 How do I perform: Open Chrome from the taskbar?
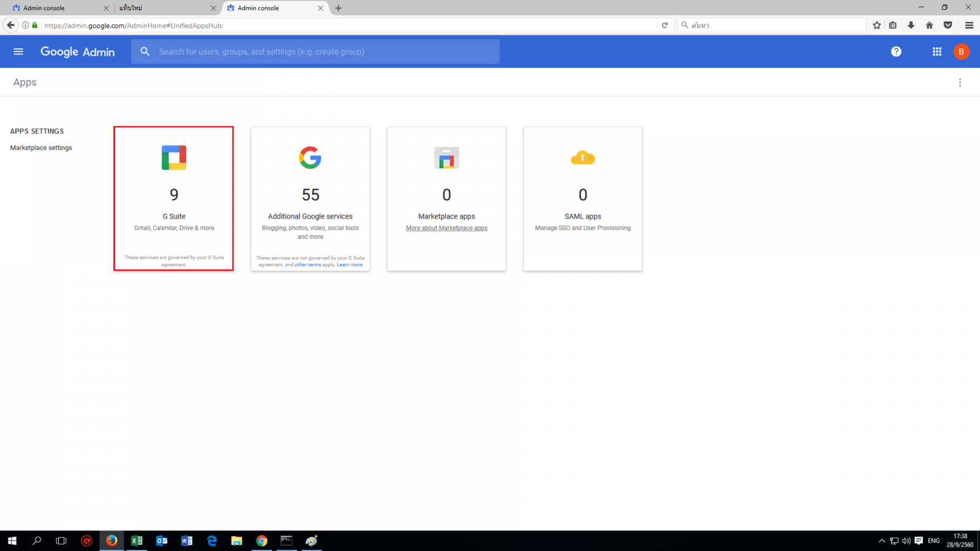pyautogui.click(x=262, y=541)
